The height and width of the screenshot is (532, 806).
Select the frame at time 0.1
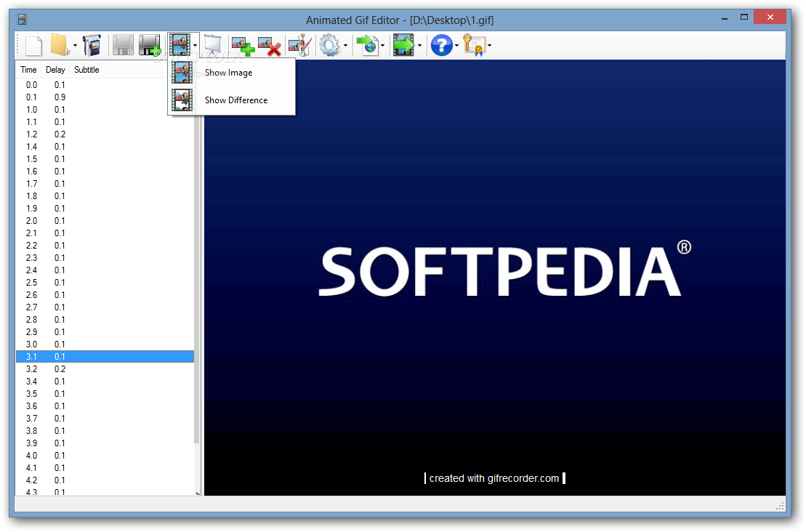point(105,97)
